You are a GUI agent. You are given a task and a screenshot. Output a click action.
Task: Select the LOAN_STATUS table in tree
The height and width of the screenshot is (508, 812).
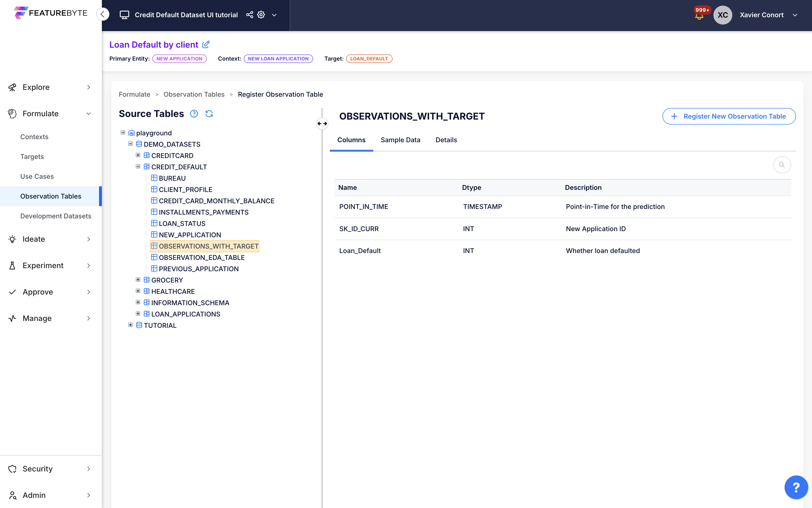point(182,223)
